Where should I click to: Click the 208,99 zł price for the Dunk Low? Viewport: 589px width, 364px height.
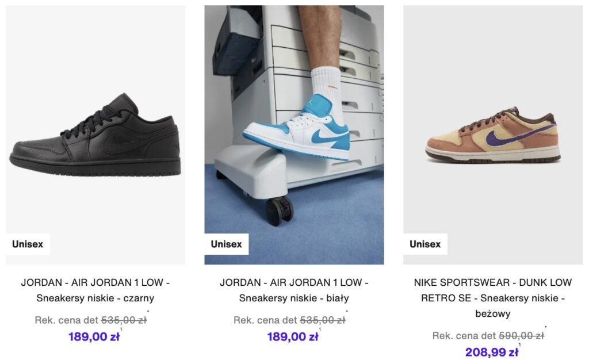492,352
